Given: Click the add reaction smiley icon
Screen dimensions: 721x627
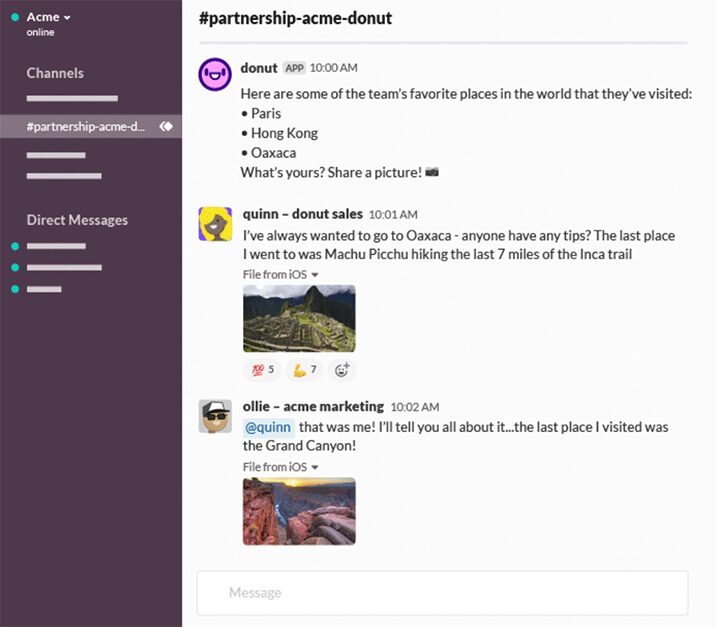Looking at the screenshot, I should 342,370.
